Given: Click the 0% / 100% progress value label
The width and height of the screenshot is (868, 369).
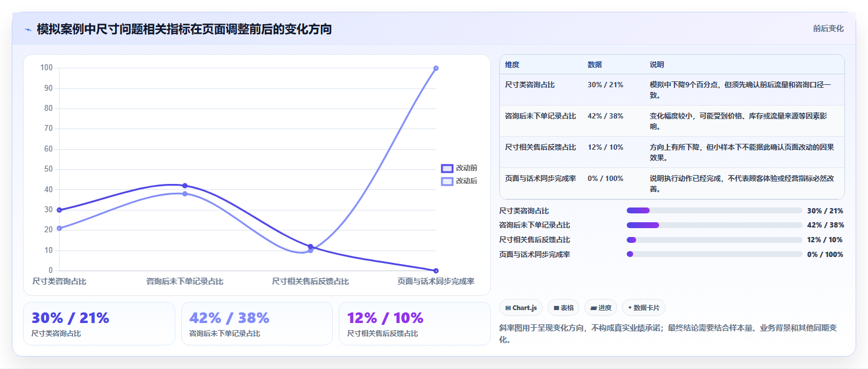Looking at the screenshot, I should tap(825, 255).
